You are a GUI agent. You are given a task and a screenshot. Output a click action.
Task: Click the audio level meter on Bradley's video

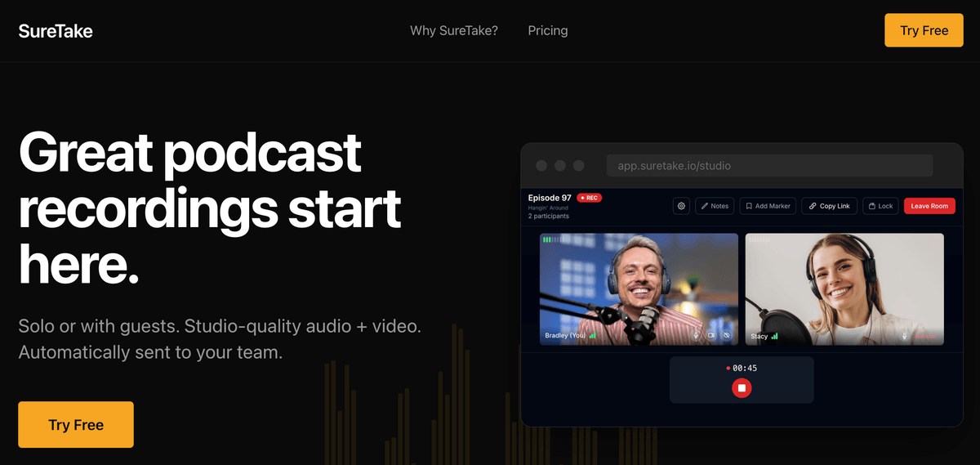pos(553,239)
